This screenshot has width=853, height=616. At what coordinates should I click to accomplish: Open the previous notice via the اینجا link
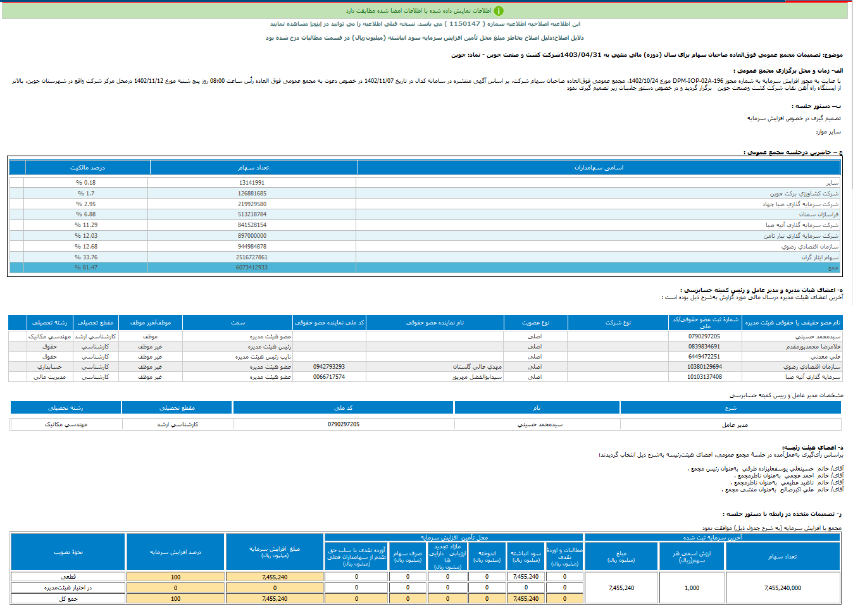(x=314, y=24)
